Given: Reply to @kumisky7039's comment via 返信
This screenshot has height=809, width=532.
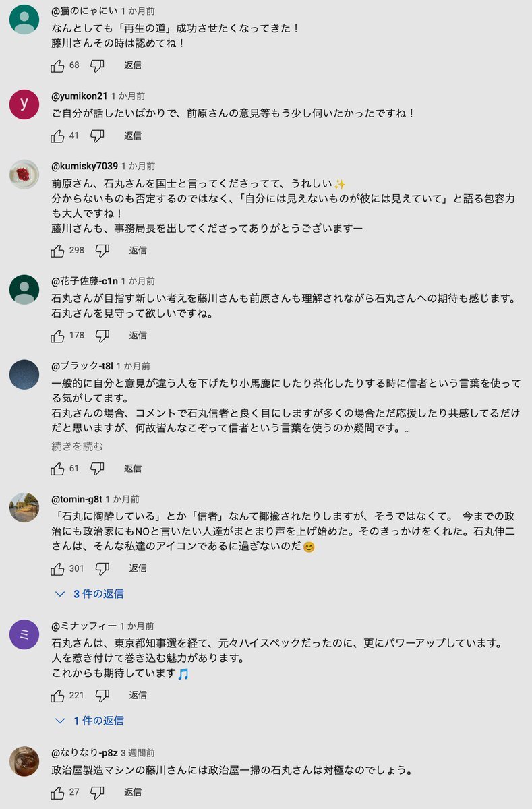Looking at the screenshot, I should 138,250.
